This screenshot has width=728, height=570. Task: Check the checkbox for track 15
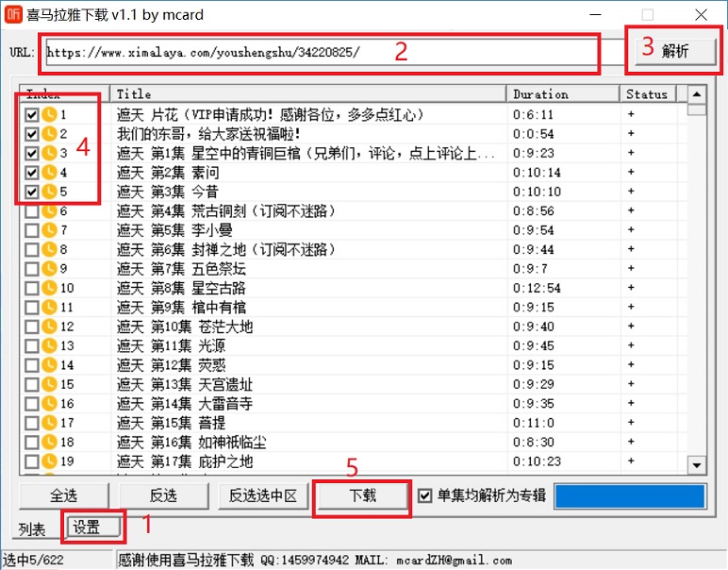tap(31, 385)
